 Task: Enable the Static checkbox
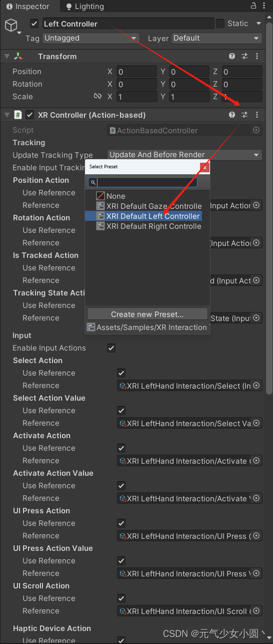pyautogui.click(x=220, y=24)
